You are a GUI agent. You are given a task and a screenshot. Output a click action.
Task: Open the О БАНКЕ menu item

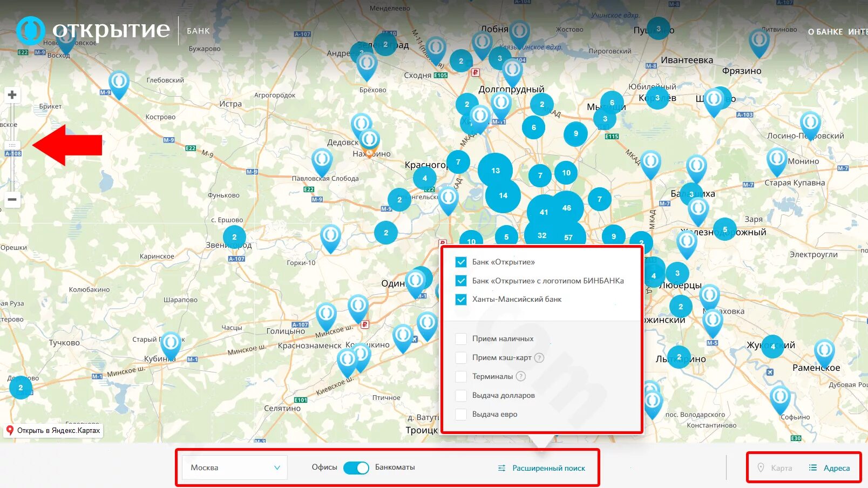tap(825, 32)
